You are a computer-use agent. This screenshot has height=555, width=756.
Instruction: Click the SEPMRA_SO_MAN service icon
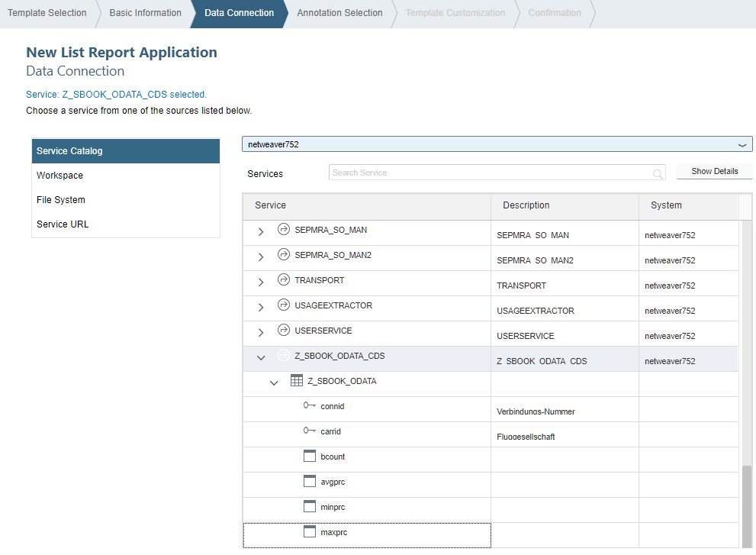click(284, 230)
